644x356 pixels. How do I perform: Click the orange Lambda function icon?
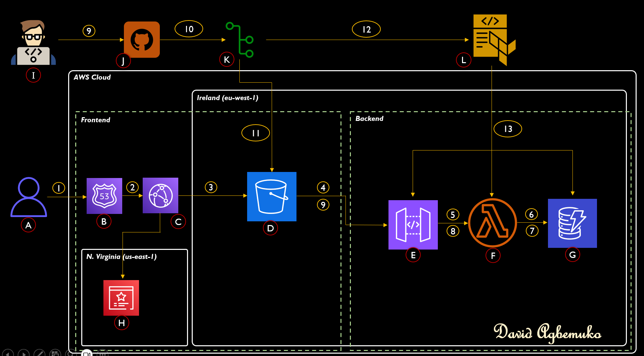click(x=492, y=223)
